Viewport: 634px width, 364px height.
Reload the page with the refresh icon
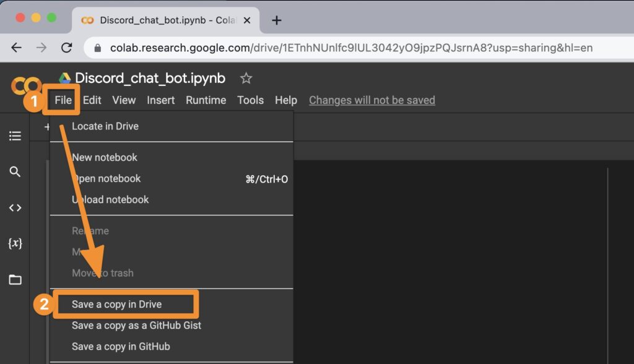[x=67, y=48]
